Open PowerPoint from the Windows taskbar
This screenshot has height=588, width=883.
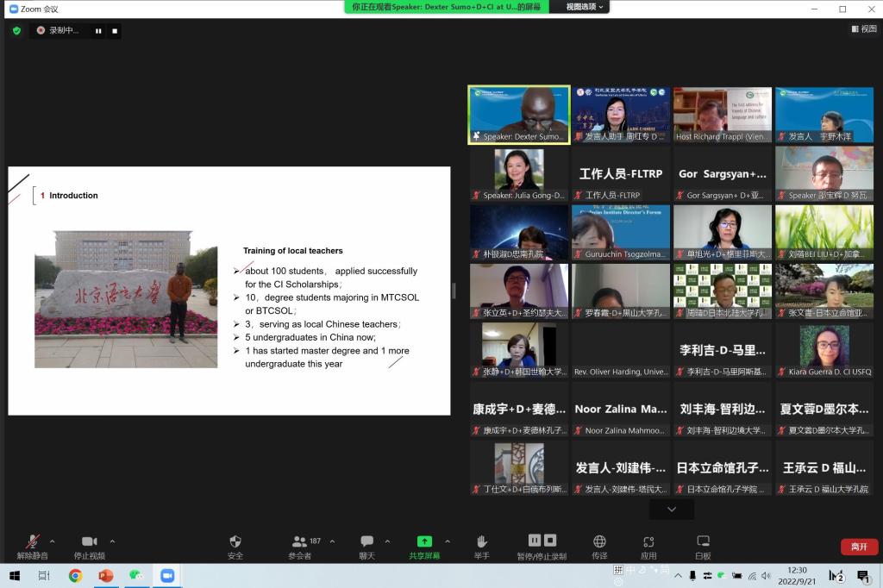[x=106, y=576]
